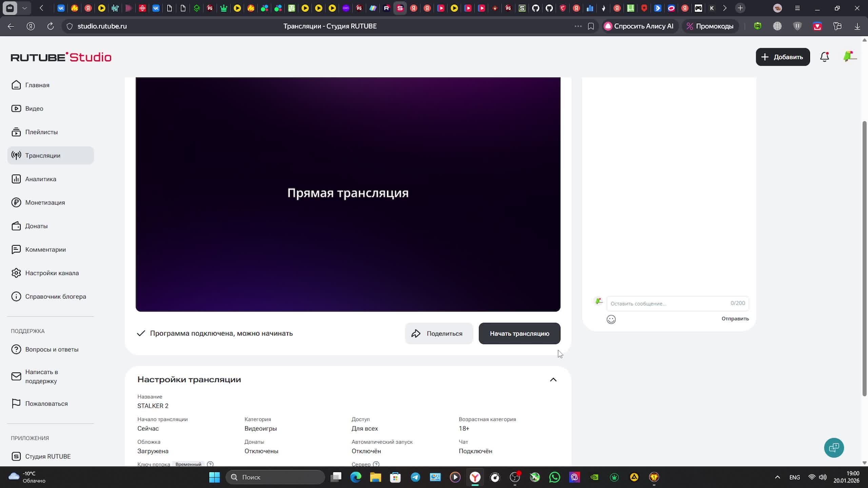Open Telegram from the taskbar
Screen dimensions: 868x488
[415, 477]
